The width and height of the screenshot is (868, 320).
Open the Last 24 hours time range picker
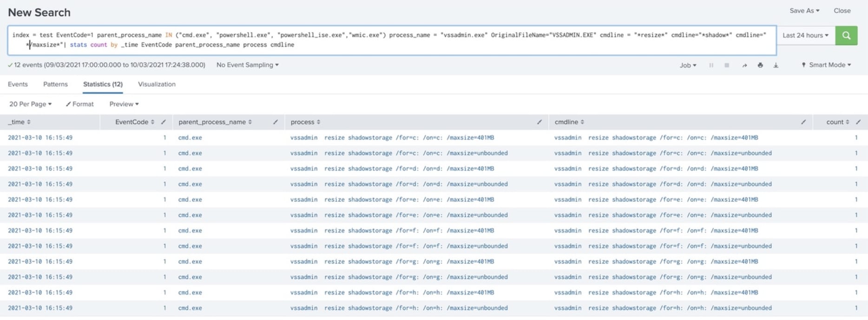pos(805,35)
